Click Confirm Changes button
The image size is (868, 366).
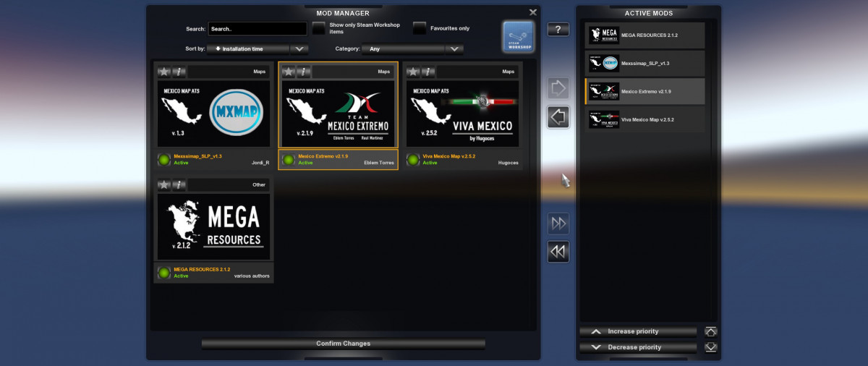tap(343, 344)
